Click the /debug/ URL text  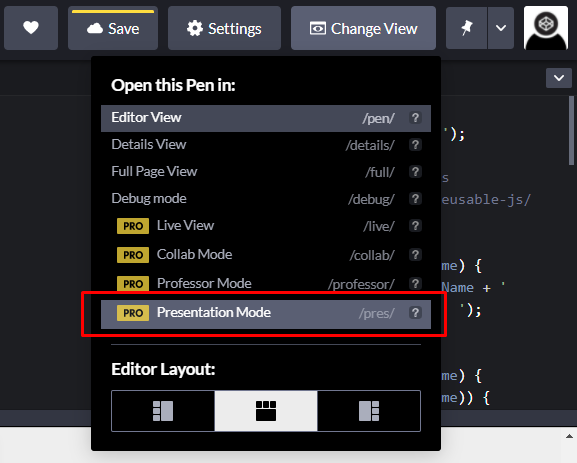371,199
